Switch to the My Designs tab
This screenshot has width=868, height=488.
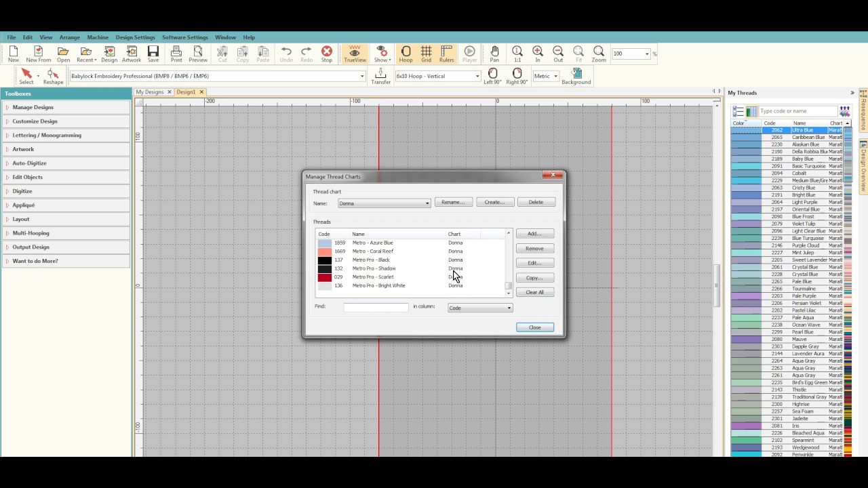coord(149,91)
